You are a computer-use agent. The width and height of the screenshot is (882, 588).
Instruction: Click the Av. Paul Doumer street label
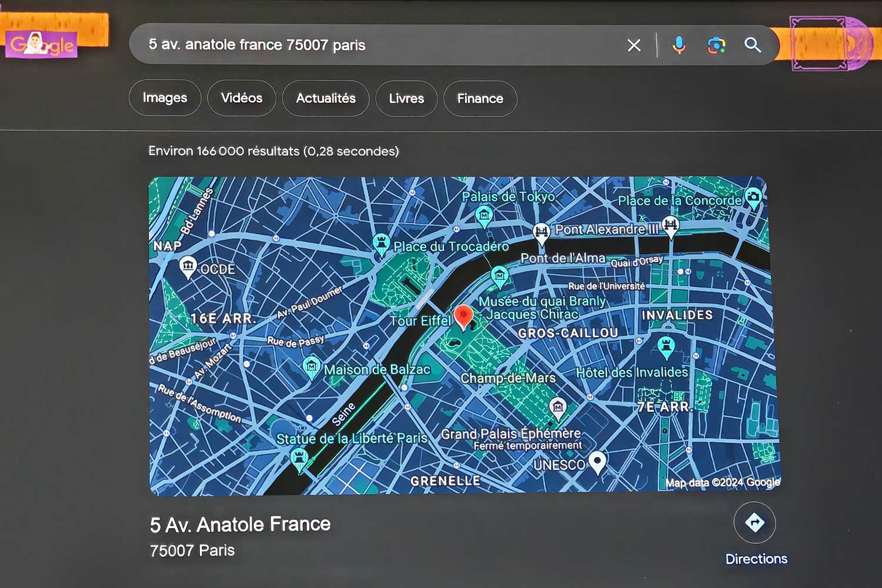[310, 302]
